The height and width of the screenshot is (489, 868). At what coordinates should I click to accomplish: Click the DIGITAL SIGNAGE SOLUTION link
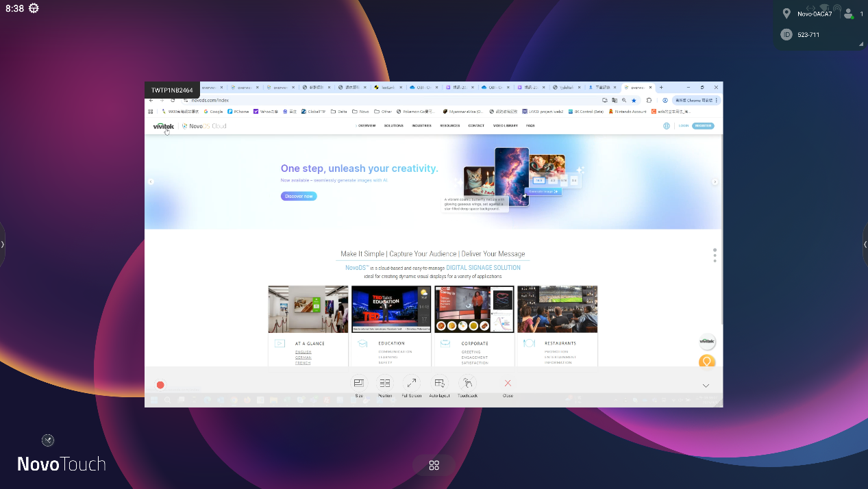coord(483,268)
